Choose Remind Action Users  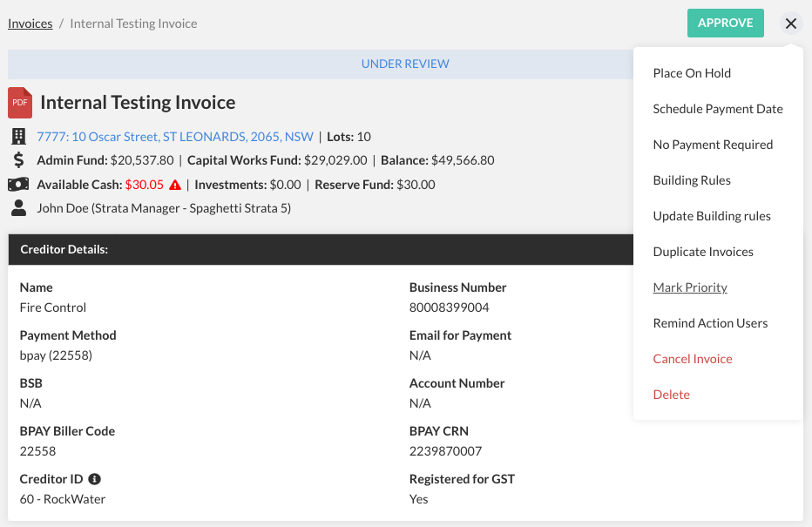[710, 323]
